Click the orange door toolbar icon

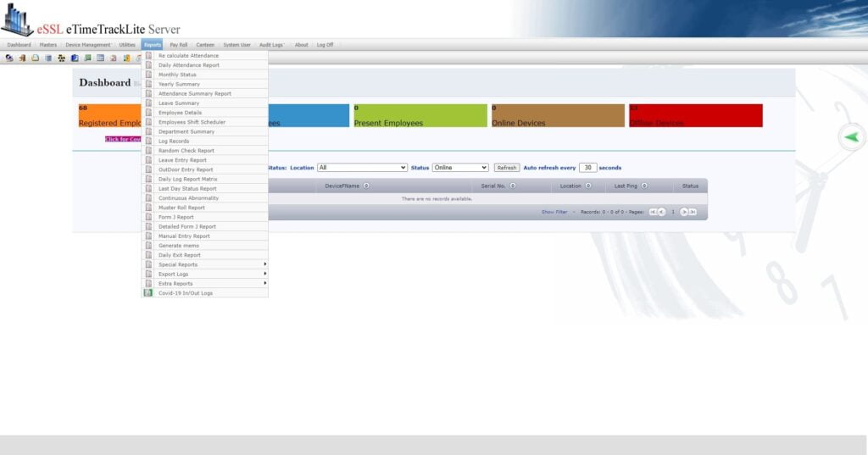(x=22, y=58)
